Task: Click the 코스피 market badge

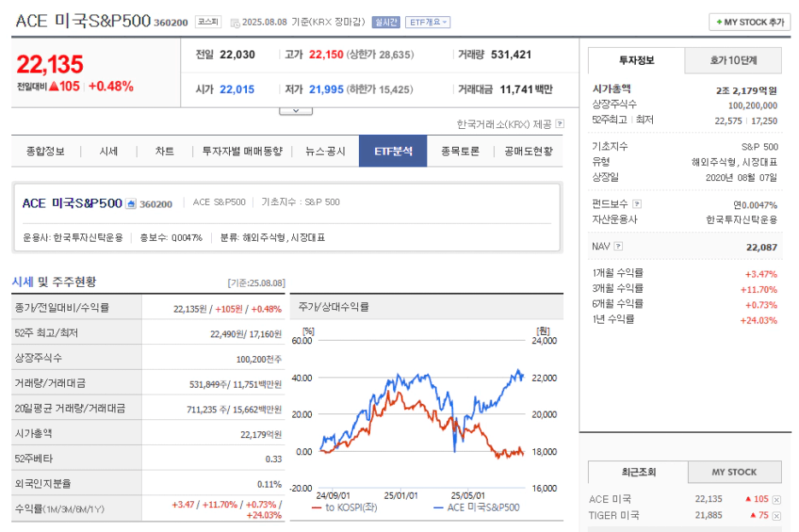Action: click(x=208, y=22)
